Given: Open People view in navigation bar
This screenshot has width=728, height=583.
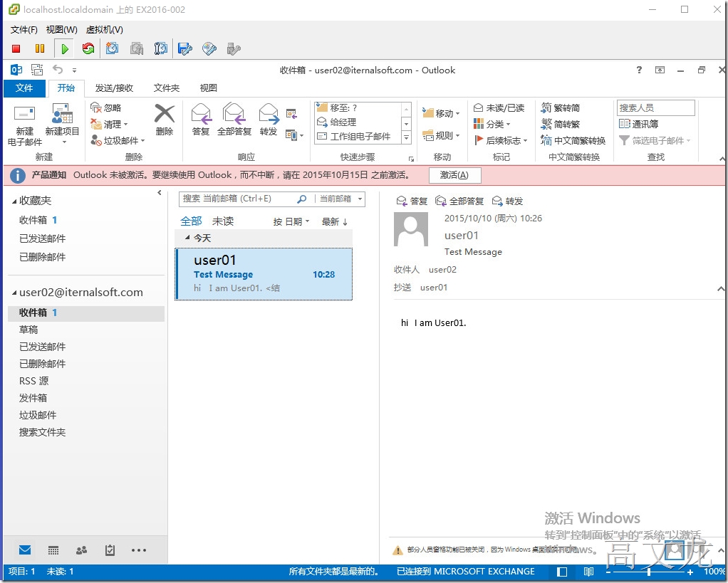Looking at the screenshot, I should (82, 550).
